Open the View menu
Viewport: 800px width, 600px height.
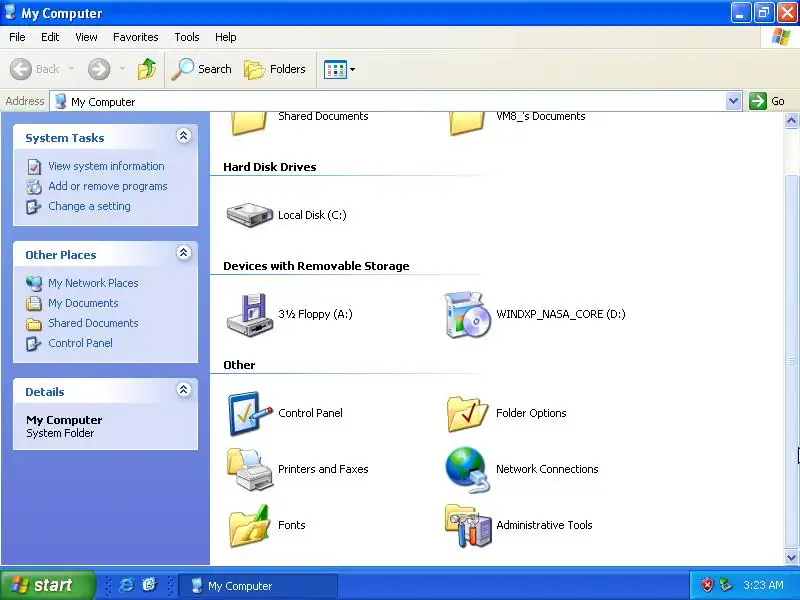pos(86,37)
